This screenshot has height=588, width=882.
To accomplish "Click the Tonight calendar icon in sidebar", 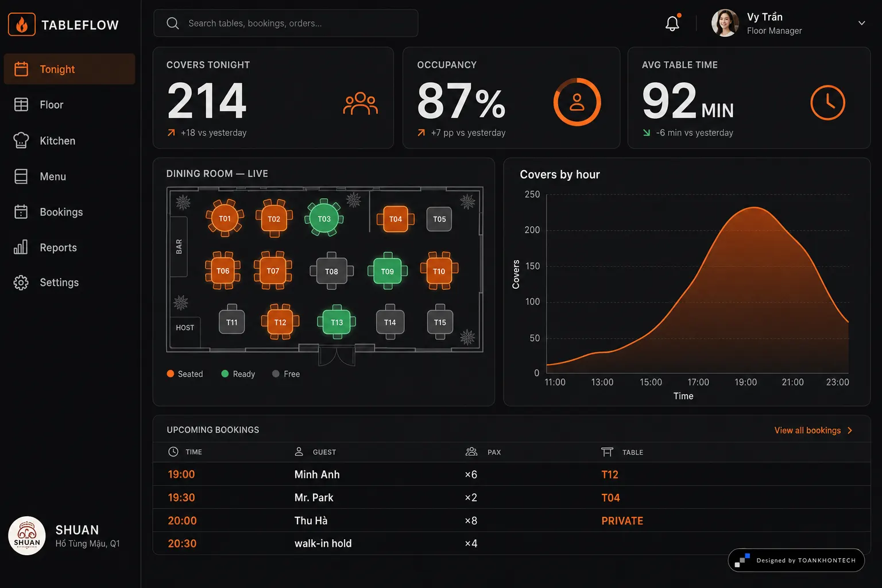I will 21,69.
